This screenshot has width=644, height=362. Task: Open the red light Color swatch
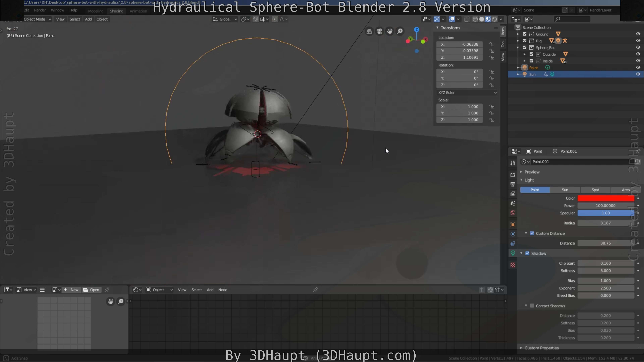(x=606, y=198)
